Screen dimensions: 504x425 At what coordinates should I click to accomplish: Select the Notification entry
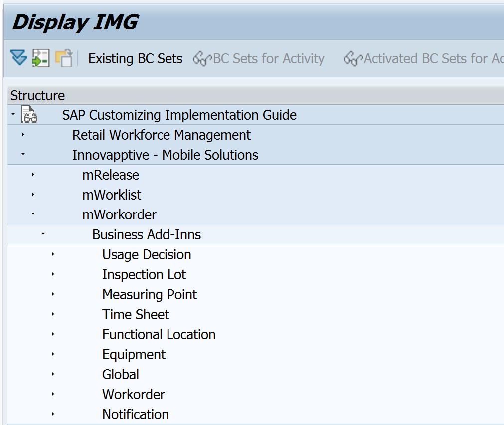(x=135, y=415)
